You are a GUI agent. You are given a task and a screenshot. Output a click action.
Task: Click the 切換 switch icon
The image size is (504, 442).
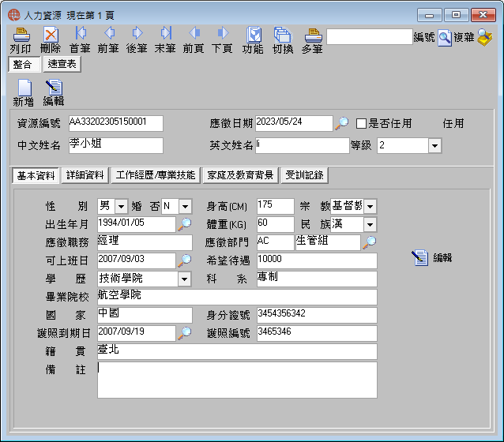[x=283, y=35]
